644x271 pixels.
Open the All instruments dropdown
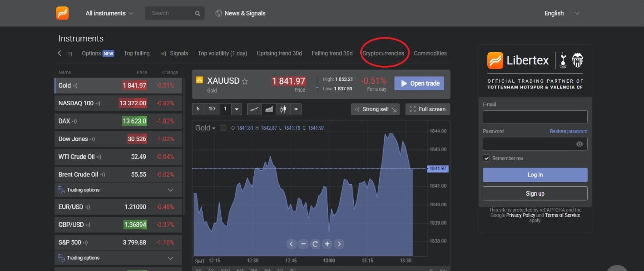tap(109, 13)
